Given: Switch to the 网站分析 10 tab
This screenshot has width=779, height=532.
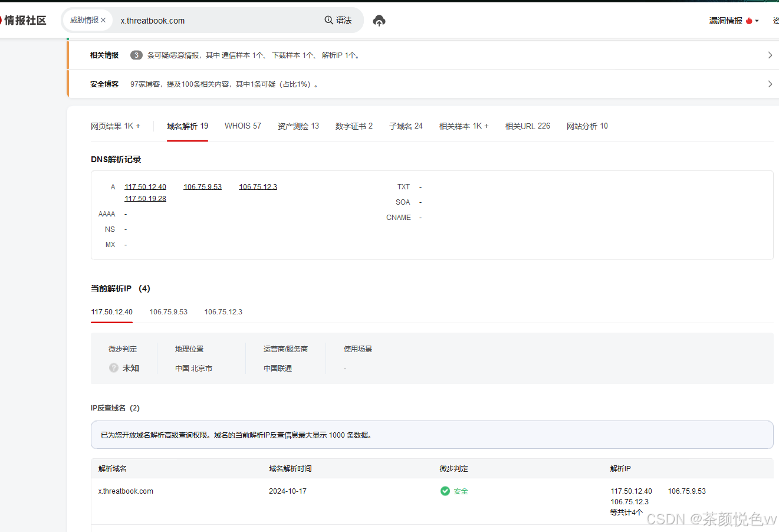Looking at the screenshot, I should [587, 126].
